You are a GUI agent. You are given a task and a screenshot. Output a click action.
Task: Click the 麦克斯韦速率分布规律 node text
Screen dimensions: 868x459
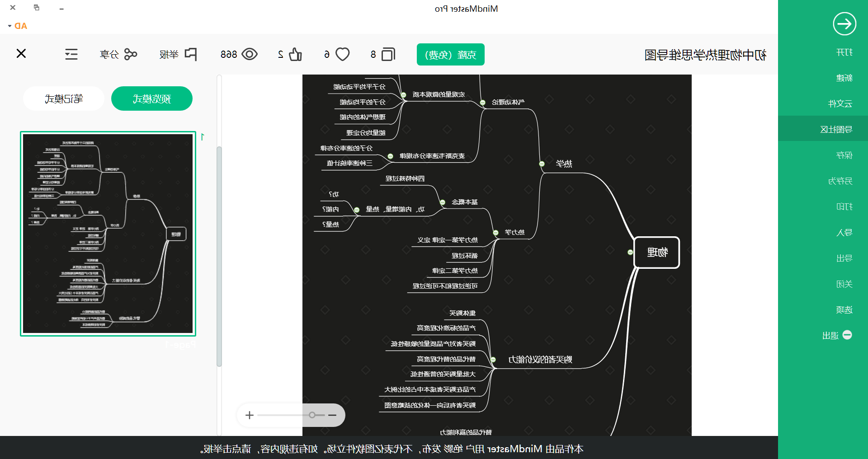click(432, 156)
